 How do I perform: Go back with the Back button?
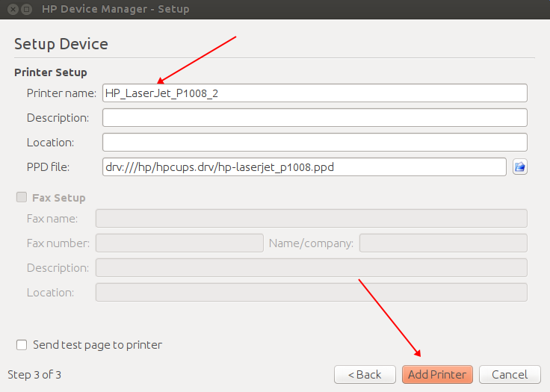[x=365, y=375]
